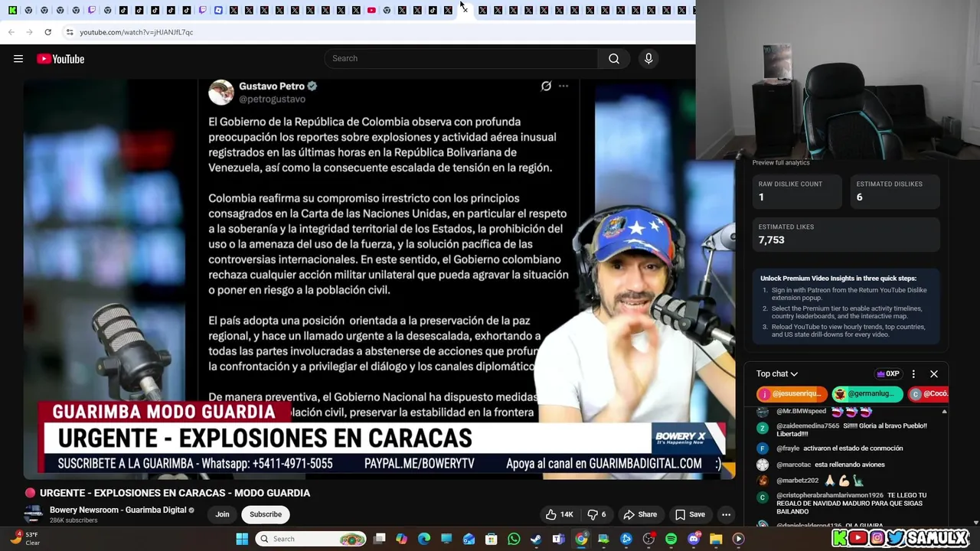Open site information icon in address bar

pos(70,32)
